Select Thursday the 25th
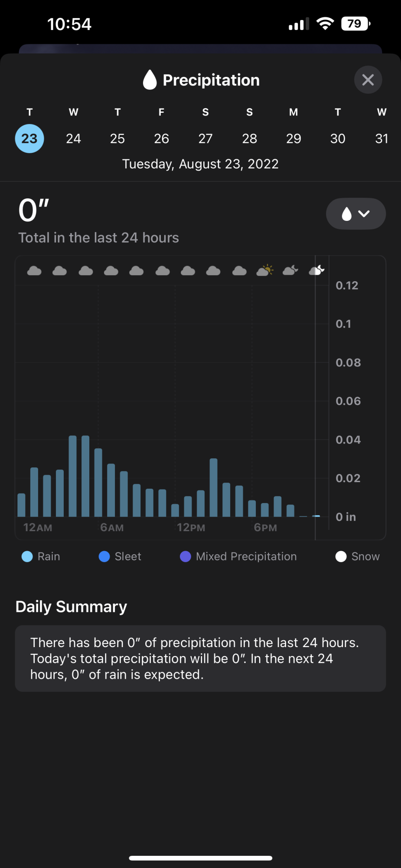 point(117,138)
